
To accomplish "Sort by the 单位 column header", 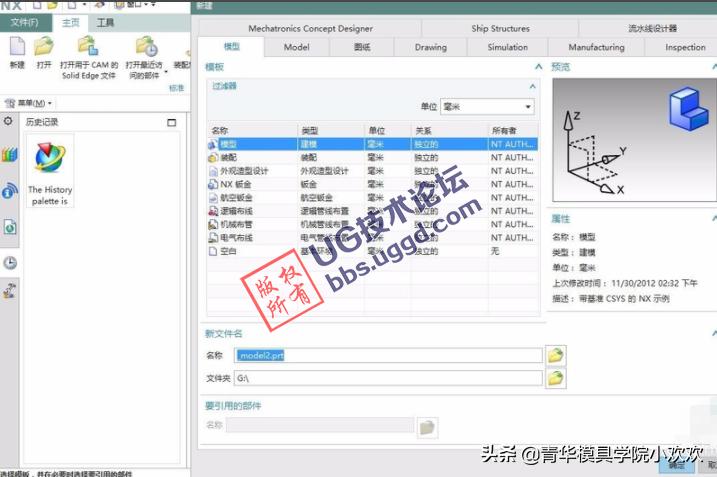I will (x=388, y=131).
